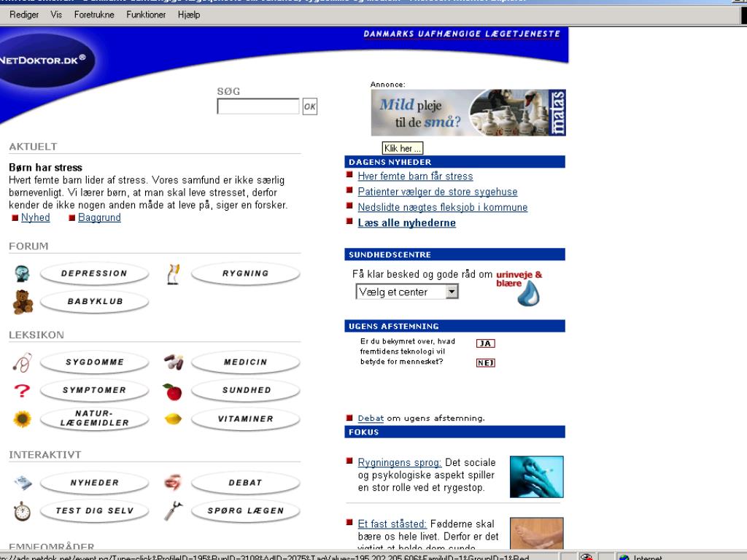This screenshot has height=560, width=747.
Task: Open the Test dig selv button
Action: (94, 510)
